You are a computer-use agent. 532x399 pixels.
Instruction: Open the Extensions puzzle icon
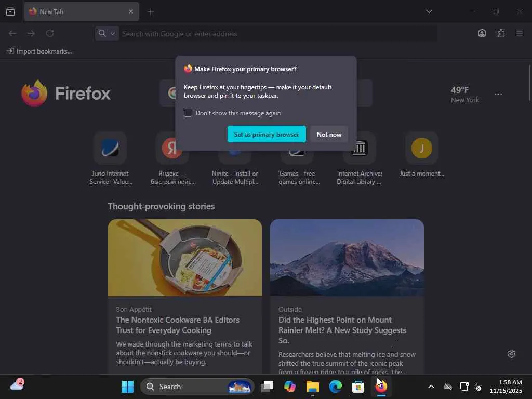(x=501, y=33)
